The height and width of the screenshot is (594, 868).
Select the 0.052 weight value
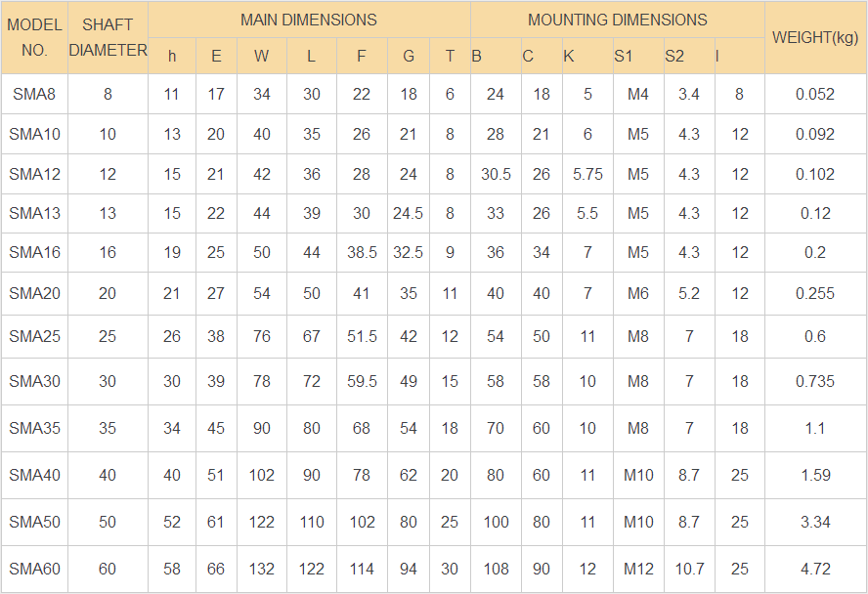tap(815, 94)
